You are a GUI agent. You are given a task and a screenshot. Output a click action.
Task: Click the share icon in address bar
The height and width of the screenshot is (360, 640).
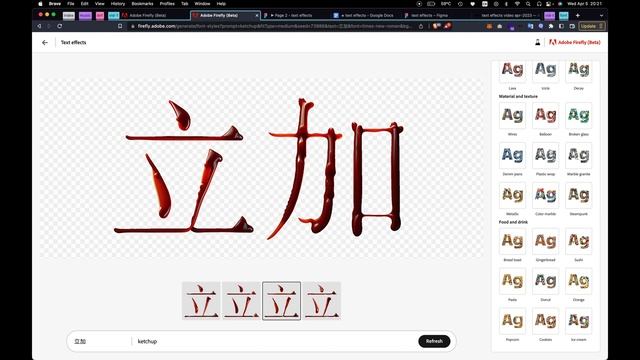coord(421,26)
